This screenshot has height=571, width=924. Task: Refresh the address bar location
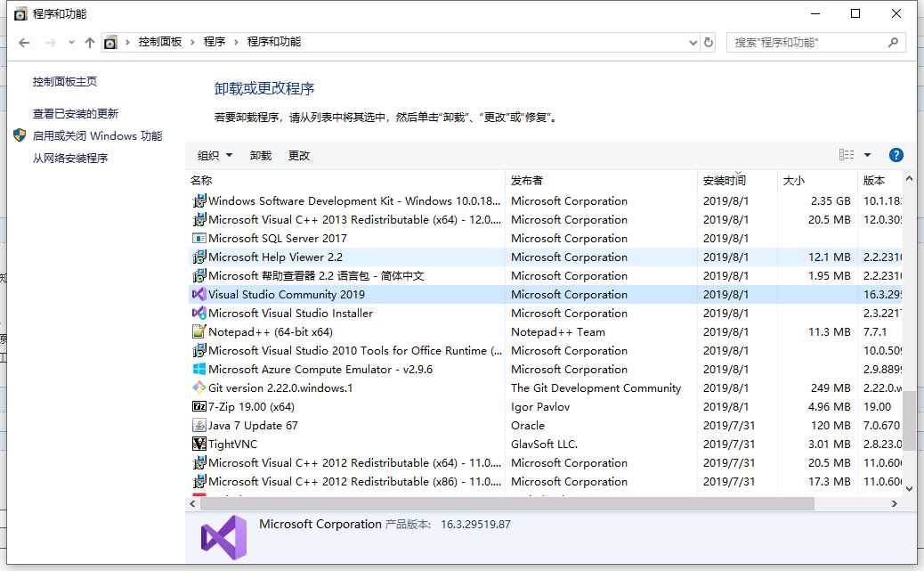click(x=709, y=43)
